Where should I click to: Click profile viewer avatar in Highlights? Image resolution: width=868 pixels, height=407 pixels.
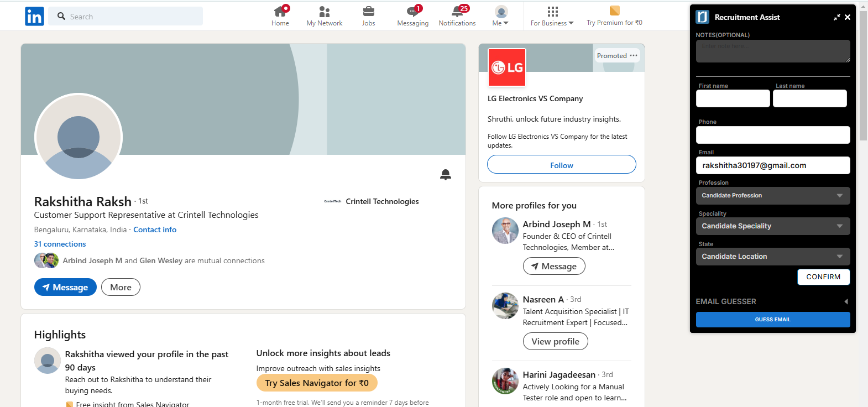(x=48, y=361)
